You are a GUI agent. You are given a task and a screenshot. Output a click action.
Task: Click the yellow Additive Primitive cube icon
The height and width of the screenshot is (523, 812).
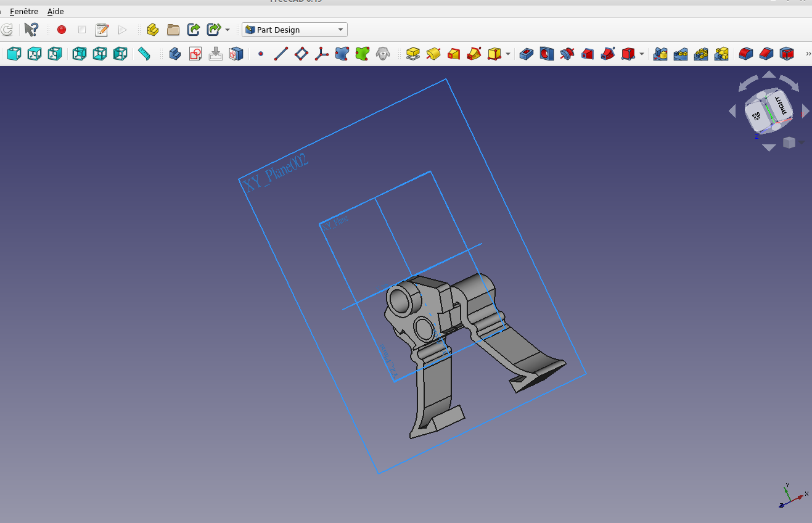[494, 54]
